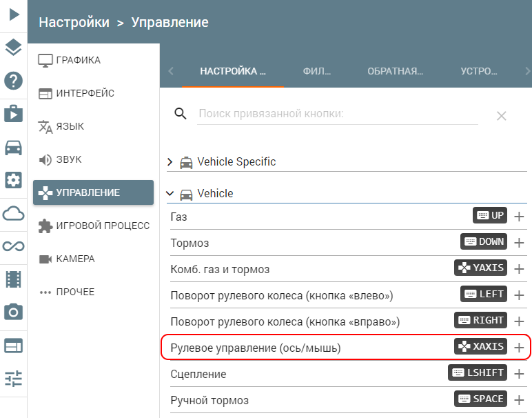Switch to the ОБРАТНАЯ... tab
532x418 pixels.
pyautogui.click(x=395, y=71)
